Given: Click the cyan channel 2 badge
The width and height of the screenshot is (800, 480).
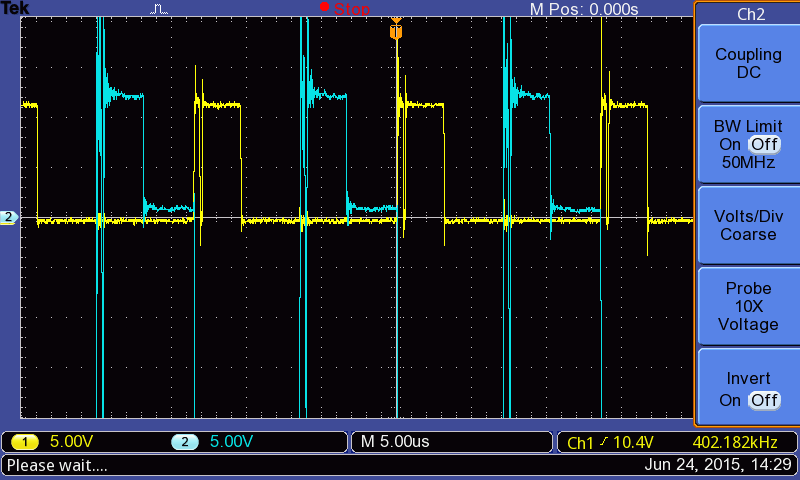Looking at the screenshot, I should click(185, 442).
